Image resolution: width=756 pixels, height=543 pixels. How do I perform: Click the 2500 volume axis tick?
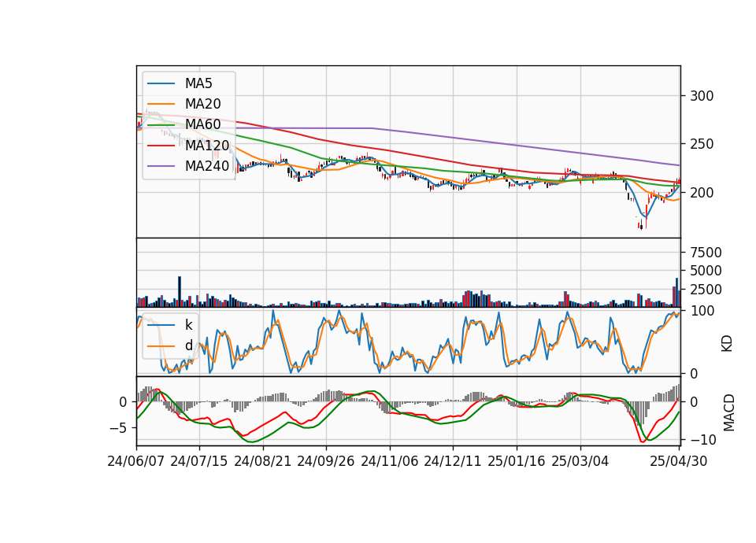click(706, 290)
